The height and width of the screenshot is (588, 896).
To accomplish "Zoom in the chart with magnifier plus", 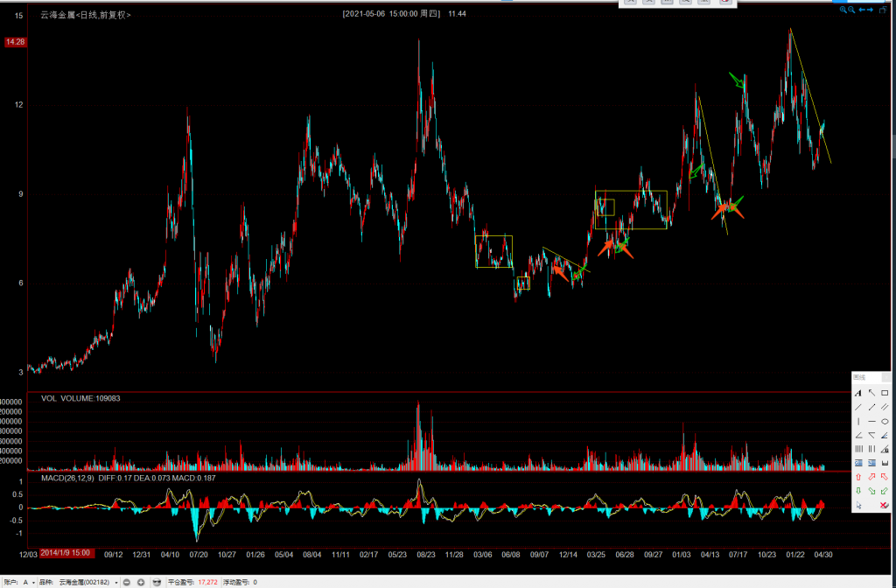I will pos(843,10).
